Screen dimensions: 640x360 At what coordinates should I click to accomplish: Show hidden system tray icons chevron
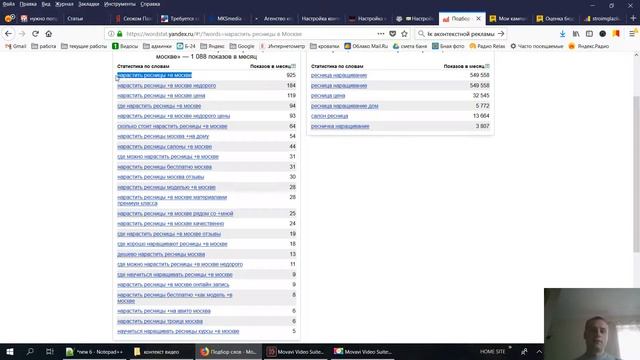539,351
